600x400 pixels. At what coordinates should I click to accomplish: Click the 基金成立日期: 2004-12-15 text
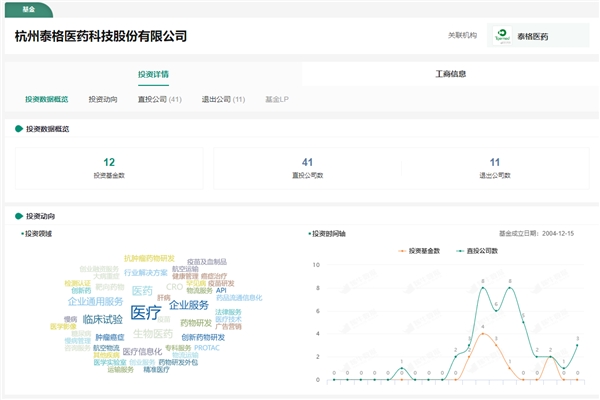pyautogui.click(x=536, y=233)
